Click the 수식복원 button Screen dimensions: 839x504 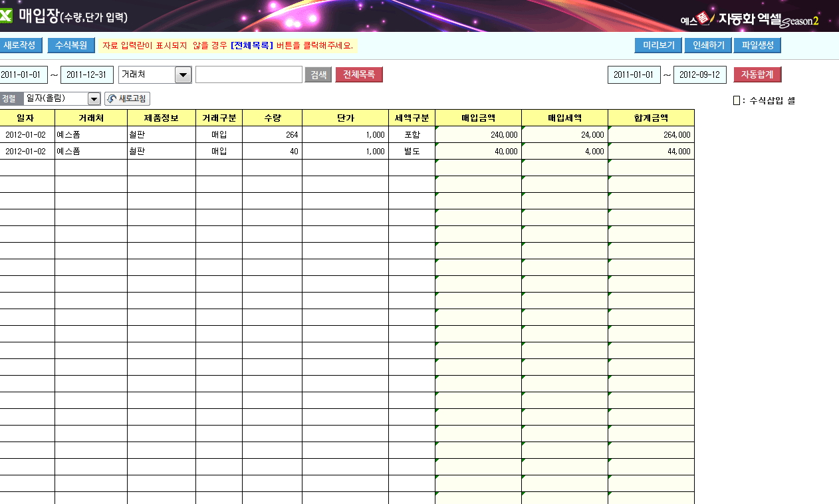[x=71, y=45]
